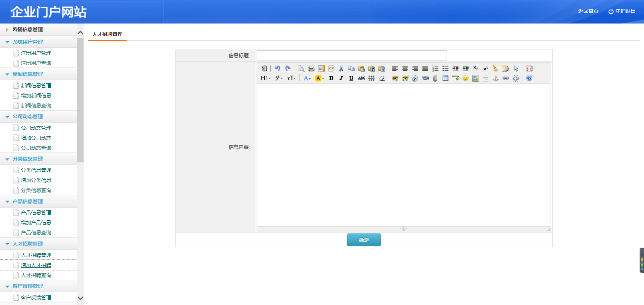Click the fullscreen icon in editor toolbar

click(x=529, y=69)
